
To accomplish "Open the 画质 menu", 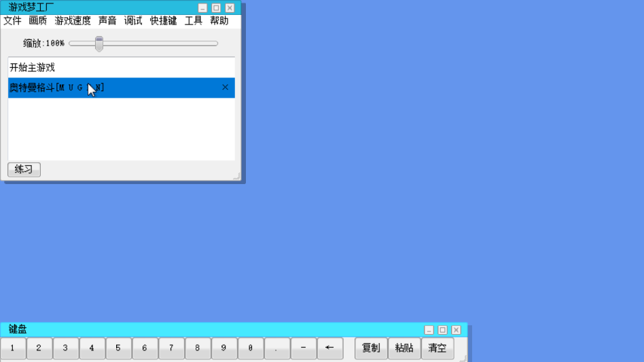I will tap(38, 21).
